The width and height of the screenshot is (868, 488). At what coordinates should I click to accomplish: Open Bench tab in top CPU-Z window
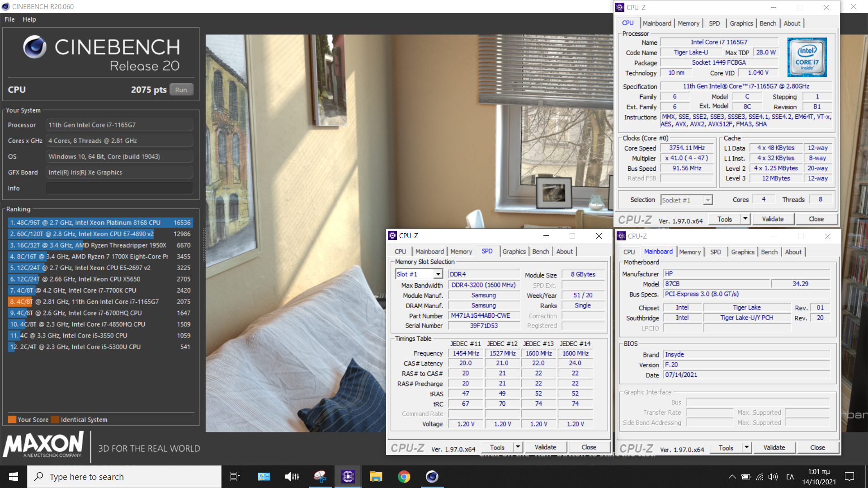(768, 23)
